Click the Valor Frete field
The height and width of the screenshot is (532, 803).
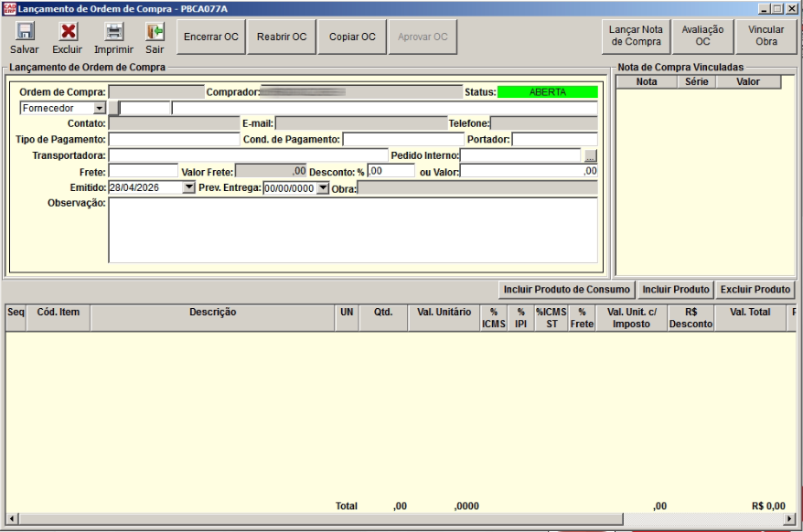click(x=271, y=171)
